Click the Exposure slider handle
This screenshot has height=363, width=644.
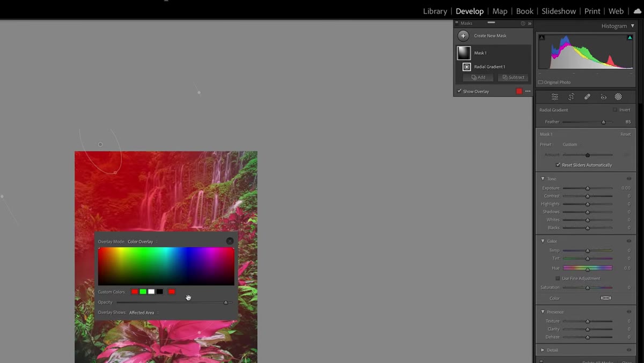coord(588,188)
